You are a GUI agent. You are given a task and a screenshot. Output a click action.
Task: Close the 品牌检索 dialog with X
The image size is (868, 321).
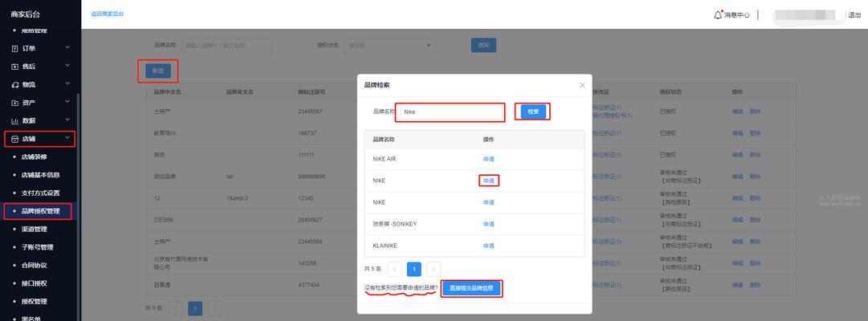click(582, 85)
